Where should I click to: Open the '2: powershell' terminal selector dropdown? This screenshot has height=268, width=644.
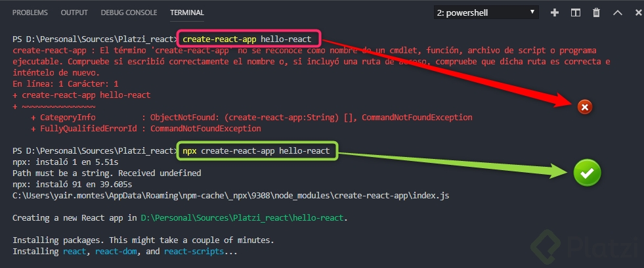pos(486,12)
